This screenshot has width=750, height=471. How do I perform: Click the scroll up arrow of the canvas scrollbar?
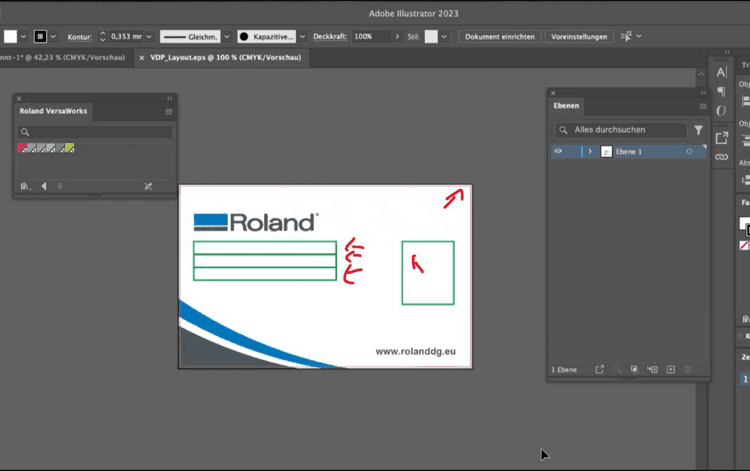(701, 74)
